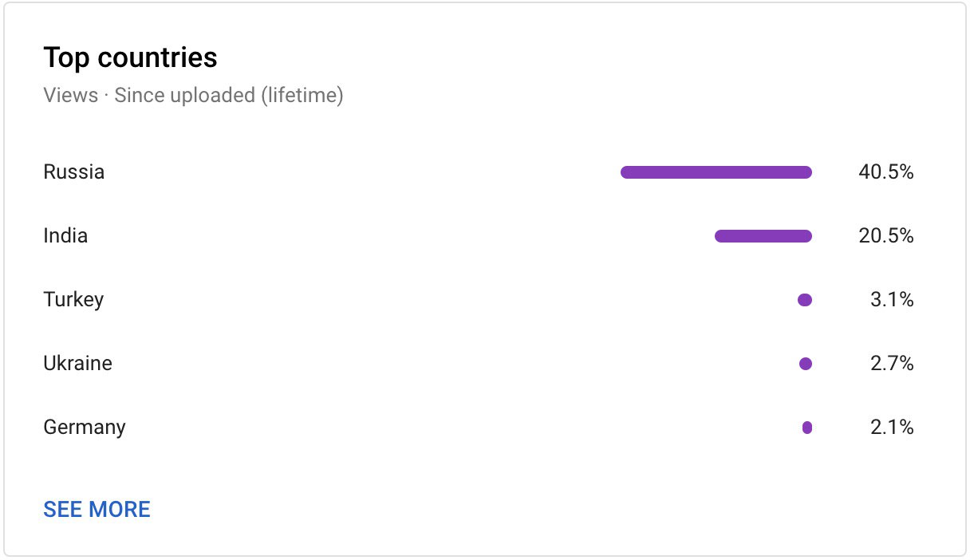This screenshot has width=970, height=560.
Task: Click the purple bar for India
Action: (x=763, y=236)
